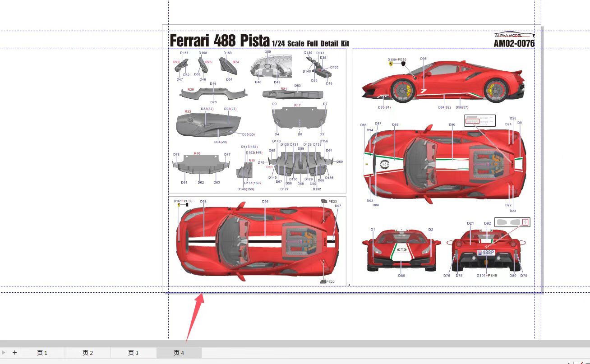Screen dimensions: 590x364
Task: Select the 'AM02-0076' kit number text
Action: (x=514, y=44)
